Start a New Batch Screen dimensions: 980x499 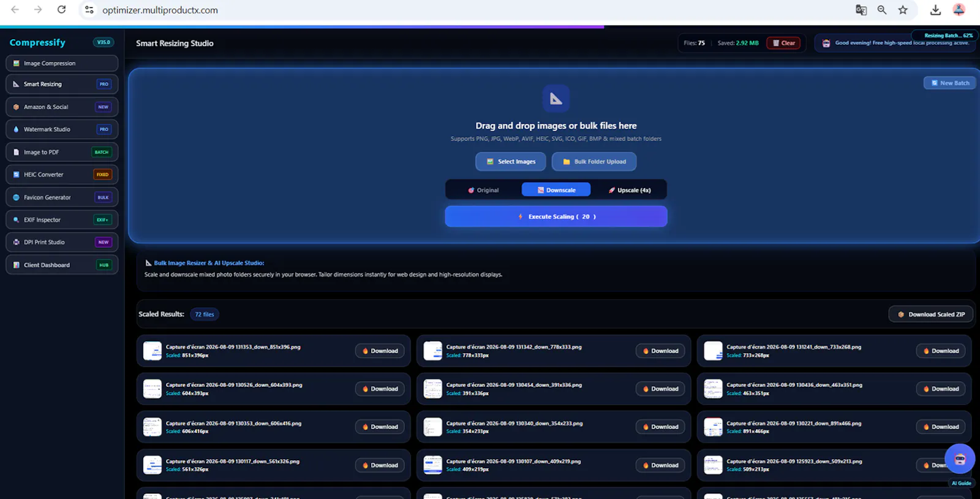[x=950, y=83]
